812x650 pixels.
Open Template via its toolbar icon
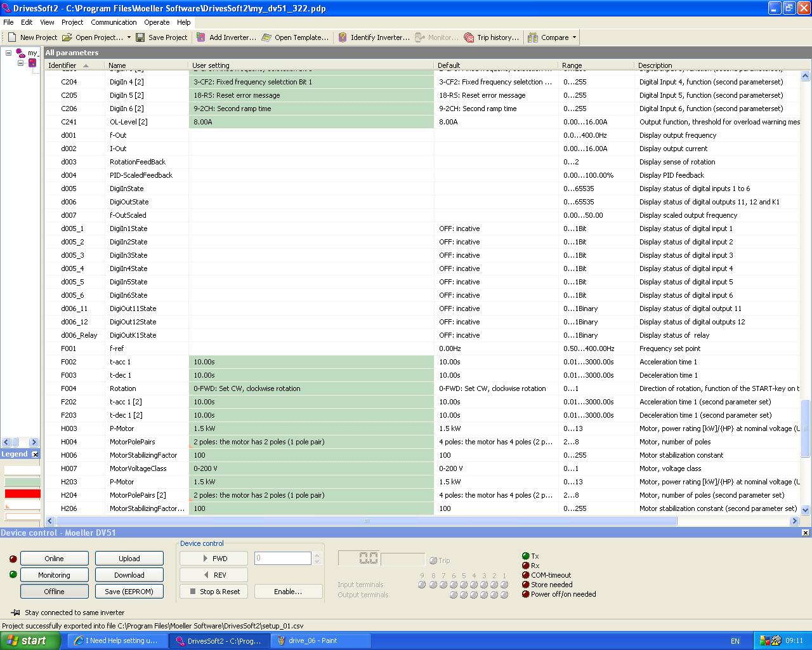click(267, 37)
